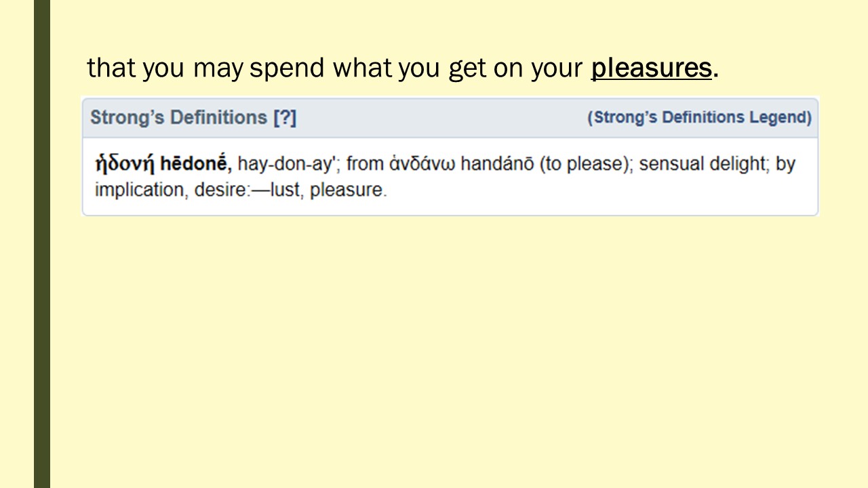Click the word "may" in the sentence
The height and width of the screenshot is (488, 868).
[218, 68]
